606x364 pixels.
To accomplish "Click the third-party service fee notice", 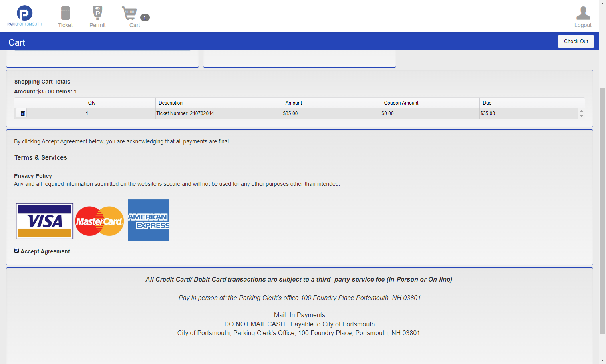I will (x=300, y=279).
